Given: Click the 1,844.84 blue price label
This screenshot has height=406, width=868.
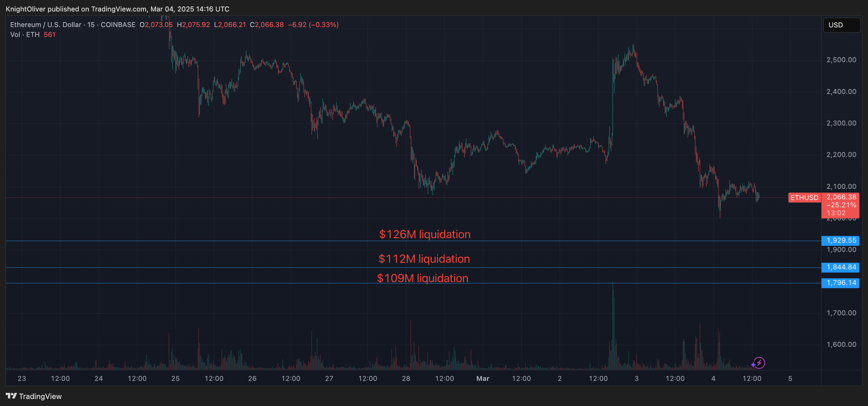Looking at the screenshot, I should pos(841,267).
